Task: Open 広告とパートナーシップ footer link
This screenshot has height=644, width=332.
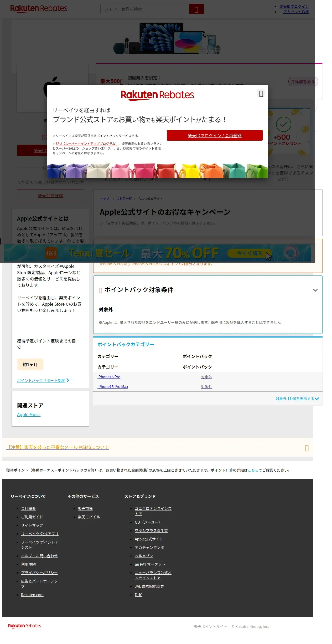Action: coord(39,584)
